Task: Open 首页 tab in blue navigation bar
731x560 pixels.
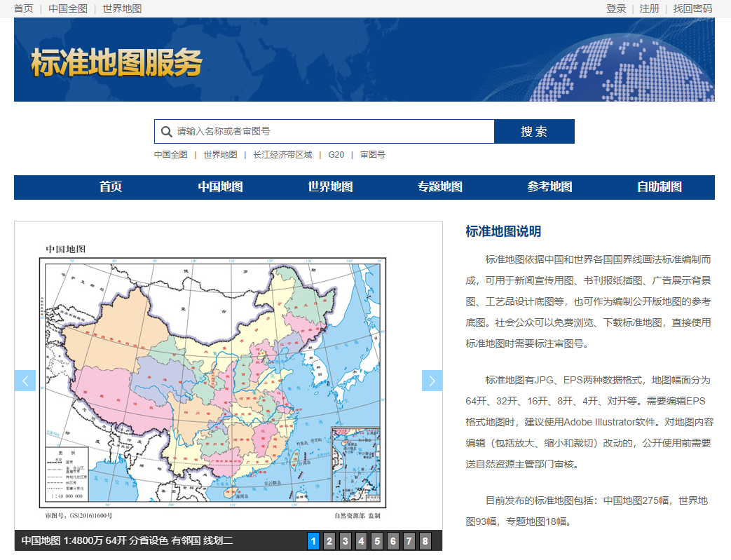Action: tap(111, 187)
